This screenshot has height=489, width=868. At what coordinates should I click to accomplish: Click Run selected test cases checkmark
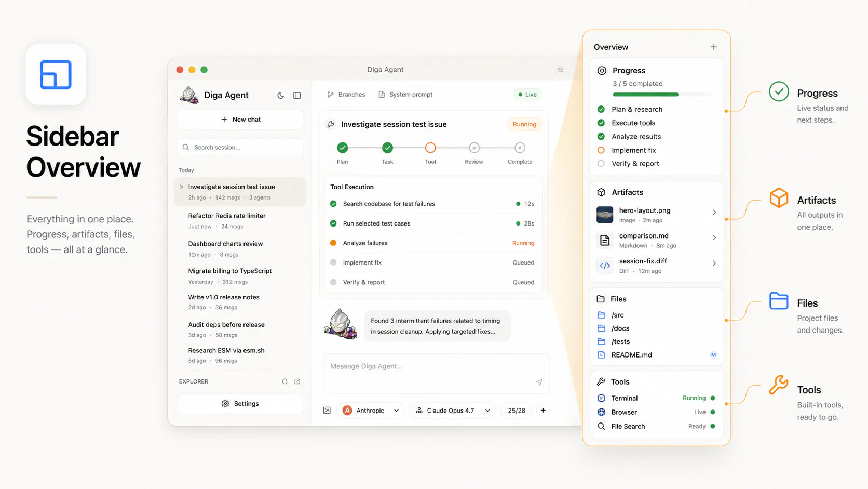pos(333,223)
